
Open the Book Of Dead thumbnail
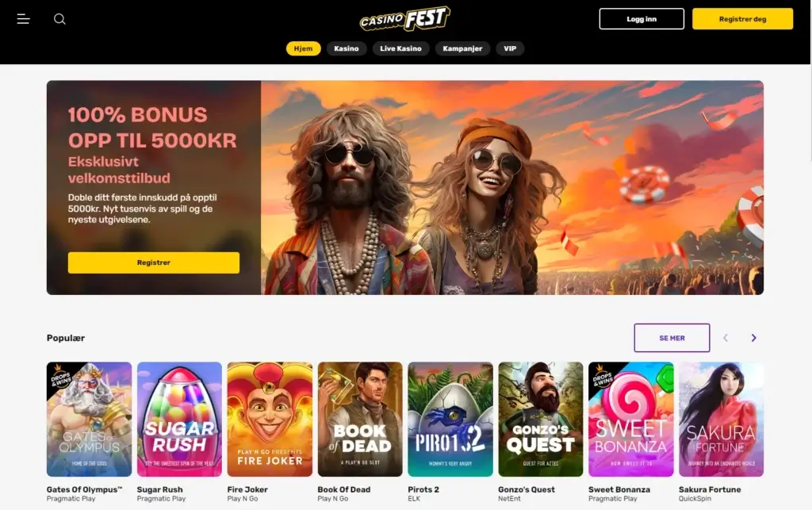[360, 419]
